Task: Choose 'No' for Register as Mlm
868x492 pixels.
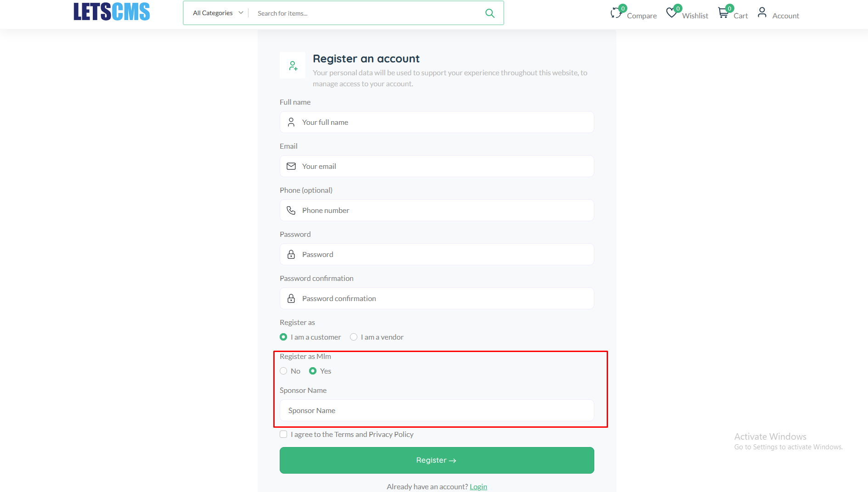Action: 283,371
